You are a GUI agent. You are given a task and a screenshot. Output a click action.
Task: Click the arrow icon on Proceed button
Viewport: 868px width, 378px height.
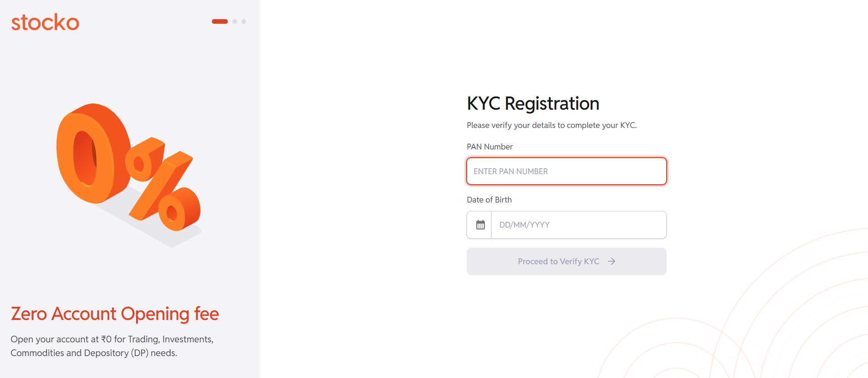point(611,261)
